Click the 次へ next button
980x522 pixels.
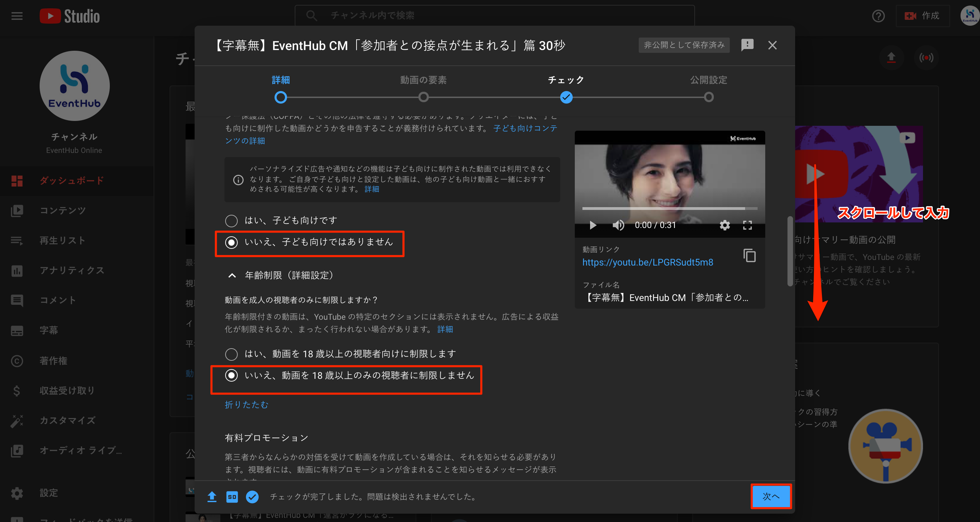click(771, 496)
